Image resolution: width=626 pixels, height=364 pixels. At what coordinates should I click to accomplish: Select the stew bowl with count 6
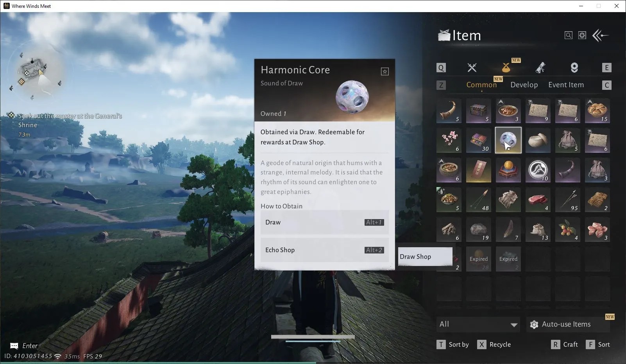tap(449, 170)
